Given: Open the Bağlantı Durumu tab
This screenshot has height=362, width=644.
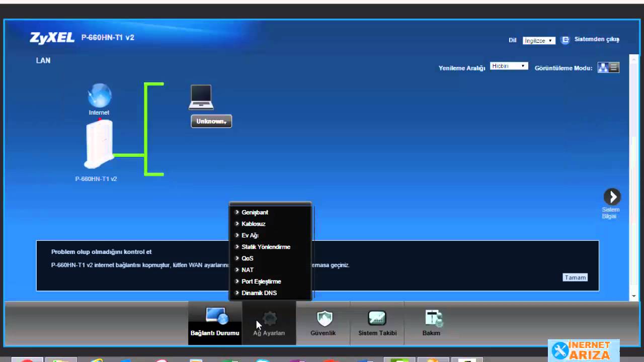Looking at the screenshot, I should coord(215,323).
